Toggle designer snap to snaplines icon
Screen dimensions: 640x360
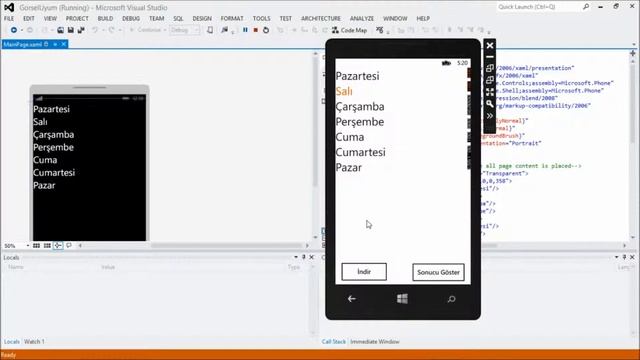[x=58, y=245]
